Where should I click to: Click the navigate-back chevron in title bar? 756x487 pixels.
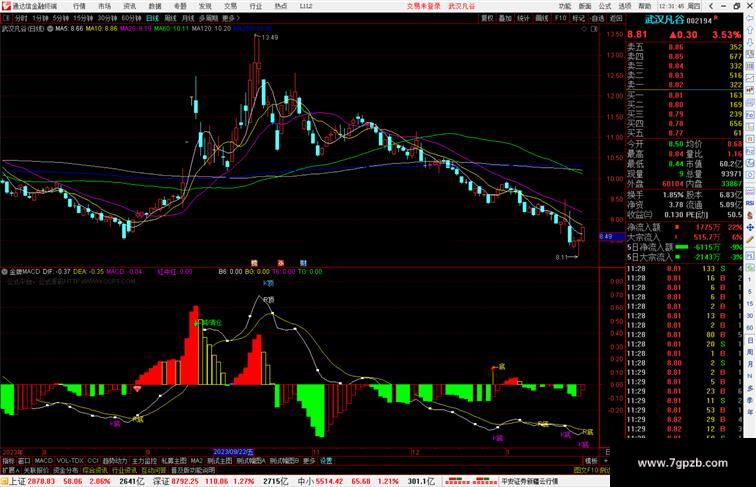click(711, 6)
